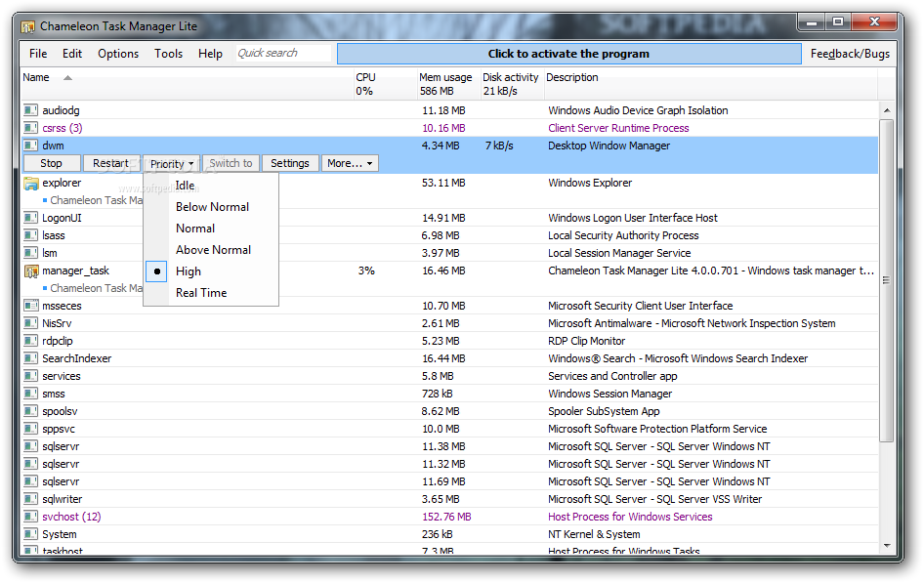This screenshot has height=583, width=924.
Task: Click to activate the program banner
Action: point(569,54)
